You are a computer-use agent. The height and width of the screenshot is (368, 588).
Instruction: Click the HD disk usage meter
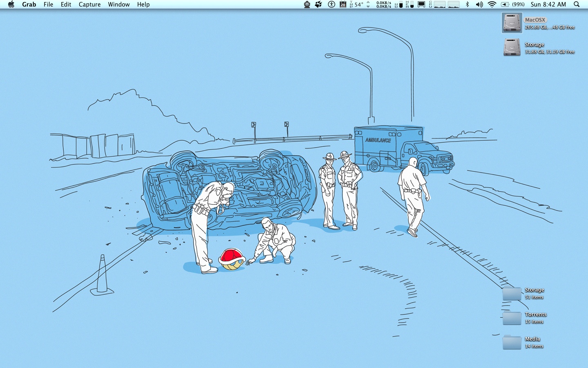click(399, 4)
